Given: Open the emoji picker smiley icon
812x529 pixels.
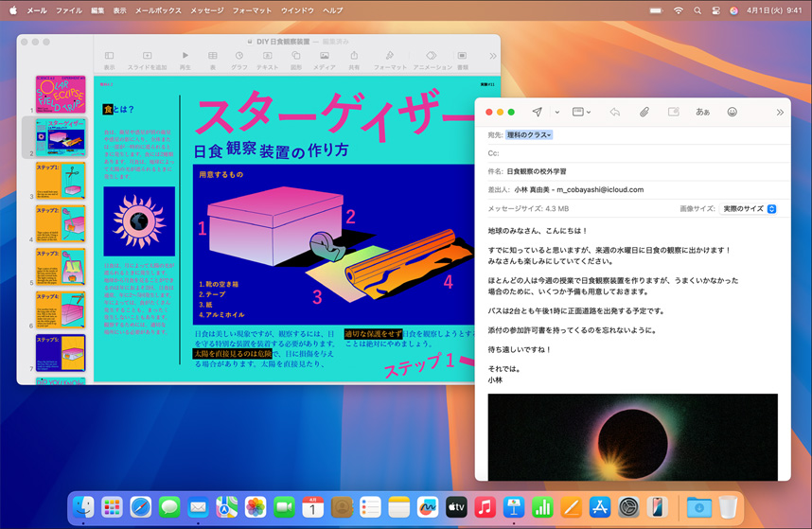Looking at the screenshot, I should [x=732, y=112].
